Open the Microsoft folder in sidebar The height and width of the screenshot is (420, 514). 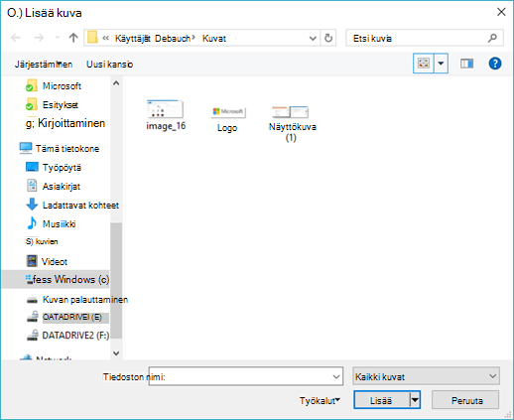pos(62,86)
